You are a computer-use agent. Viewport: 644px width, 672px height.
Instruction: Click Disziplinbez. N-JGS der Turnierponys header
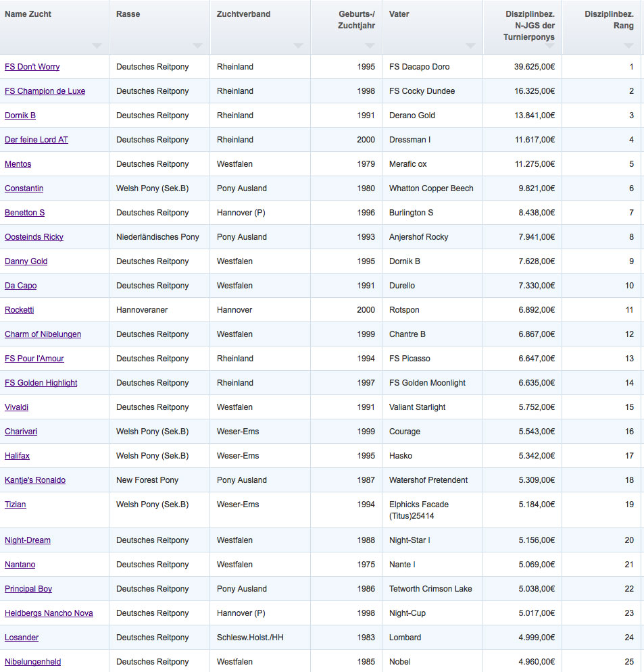(522, 27)
